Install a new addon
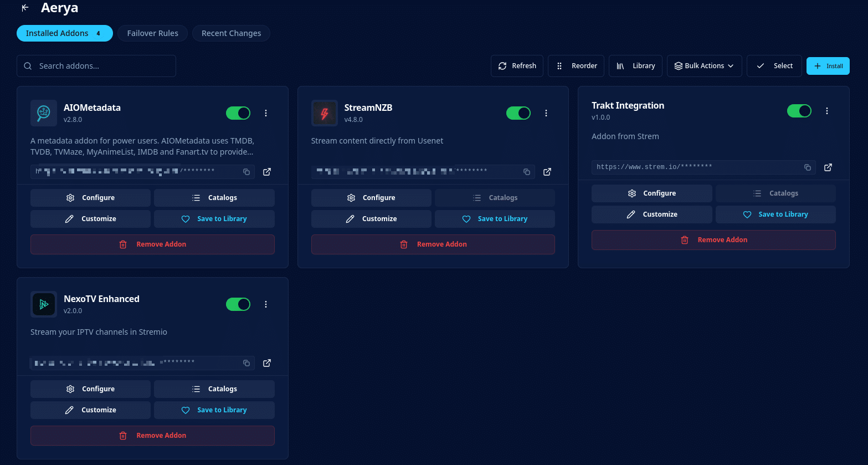 point(828,66)
